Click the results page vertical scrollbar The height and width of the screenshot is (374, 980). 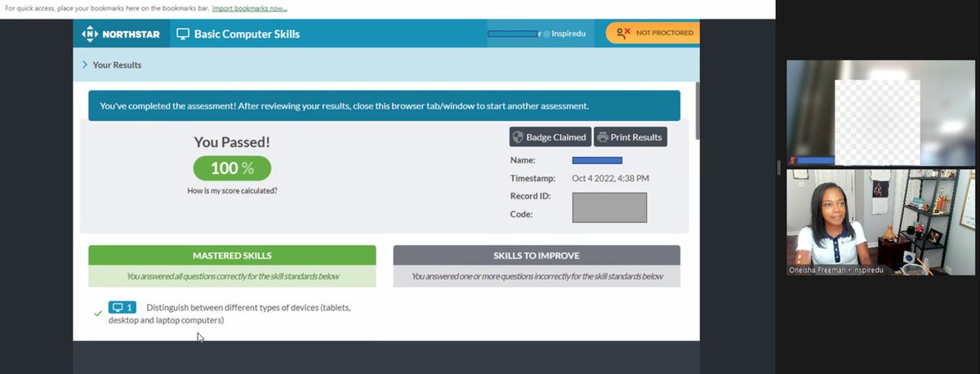697,110
